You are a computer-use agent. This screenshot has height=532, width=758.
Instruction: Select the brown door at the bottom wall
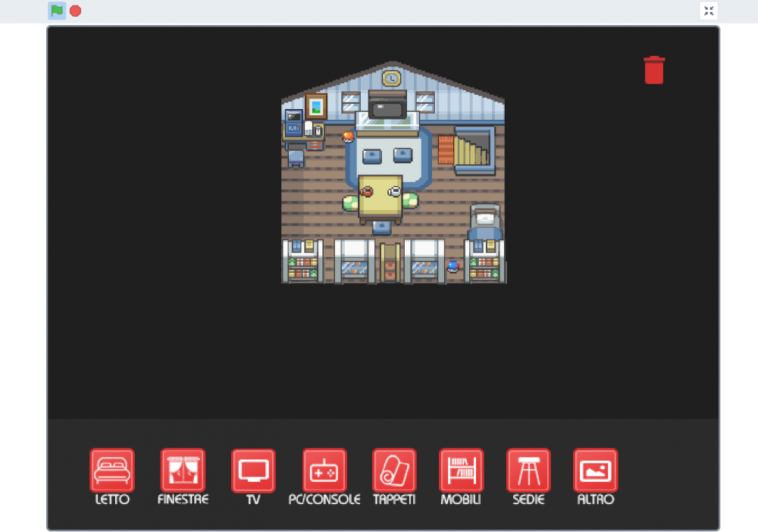click(390, 263)
